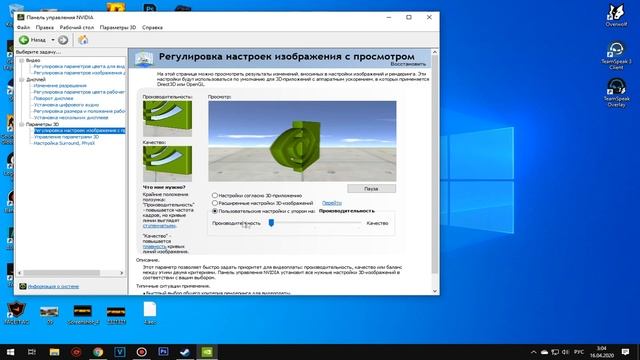640x360 pixels.
Task: Click the 3D logo preview image
Action: pos(302,141)
